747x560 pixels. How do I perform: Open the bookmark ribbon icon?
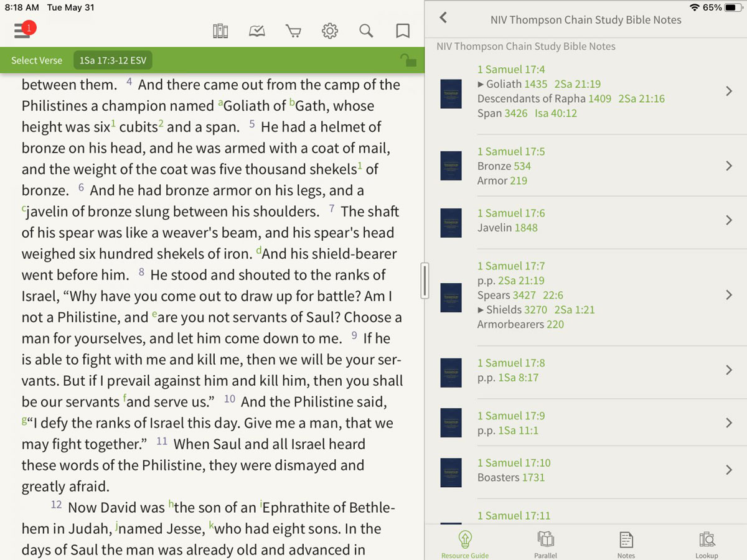point(403,31)
